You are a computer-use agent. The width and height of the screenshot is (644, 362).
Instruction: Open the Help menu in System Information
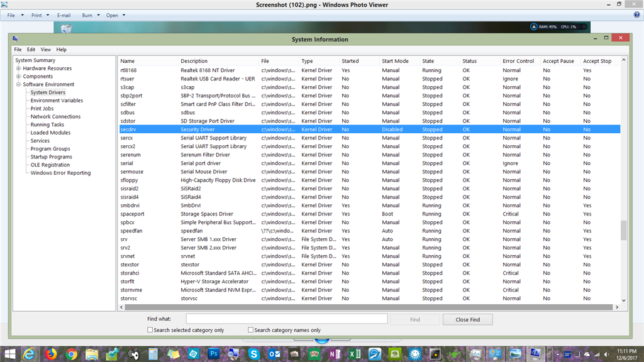[x=61, y=49]
